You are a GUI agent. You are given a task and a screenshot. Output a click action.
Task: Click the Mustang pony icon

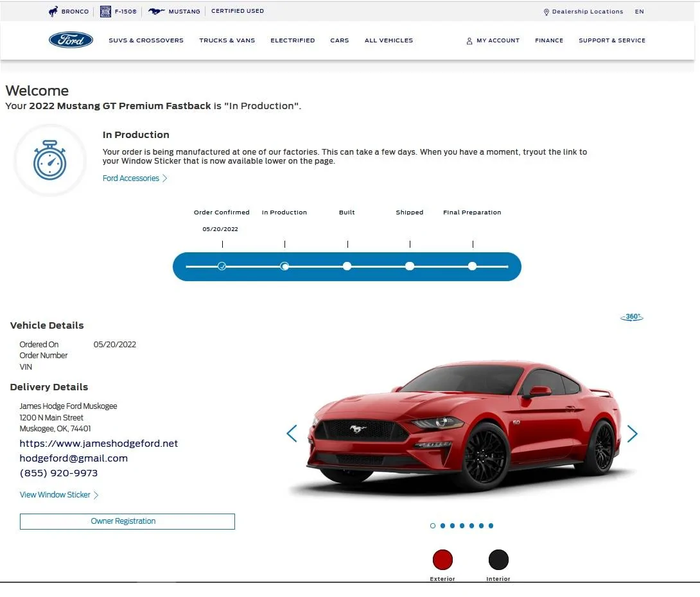156,12
